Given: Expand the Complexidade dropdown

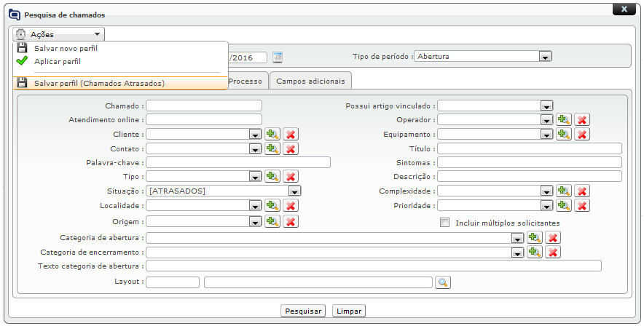Looking at the screenshot, I should [546, 191].
